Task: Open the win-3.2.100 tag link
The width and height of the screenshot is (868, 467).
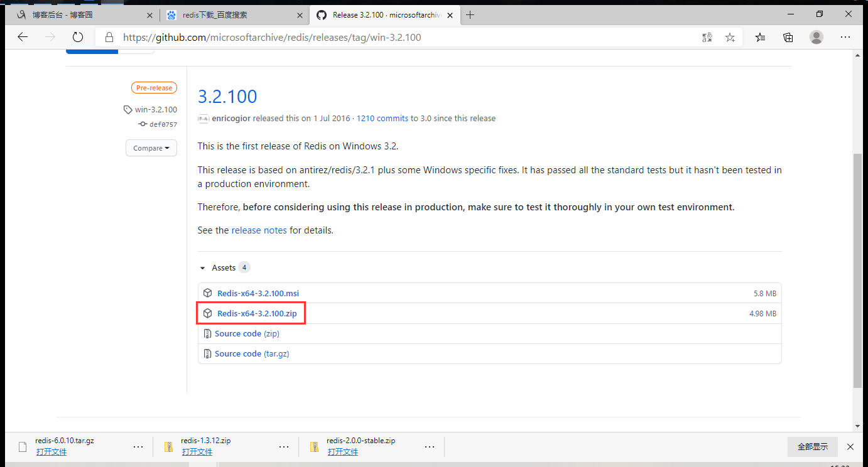Action: pyautogui.click(x=156, y=110)
